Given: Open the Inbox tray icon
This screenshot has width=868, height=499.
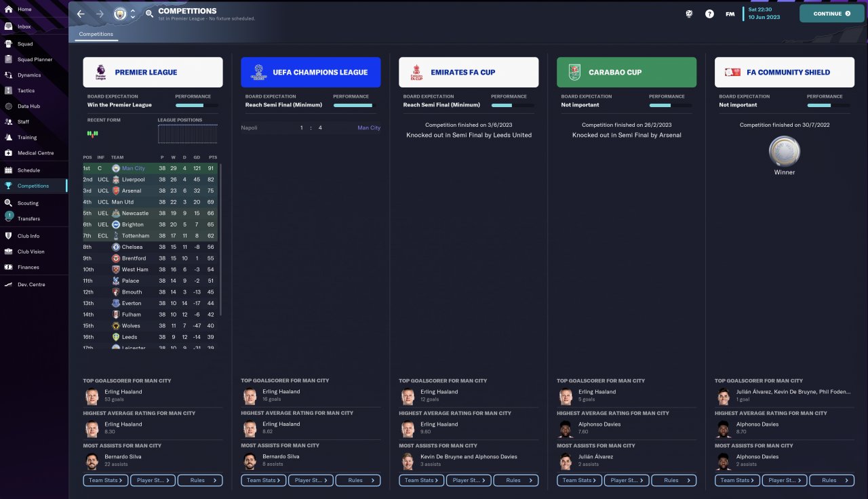Looking at the screenshot, I should (x=9, y=26).
